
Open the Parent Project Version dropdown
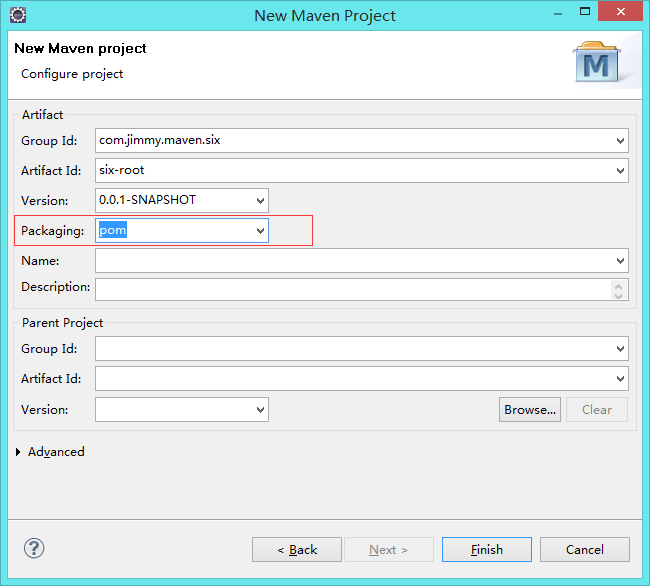(x=260, y=409)
